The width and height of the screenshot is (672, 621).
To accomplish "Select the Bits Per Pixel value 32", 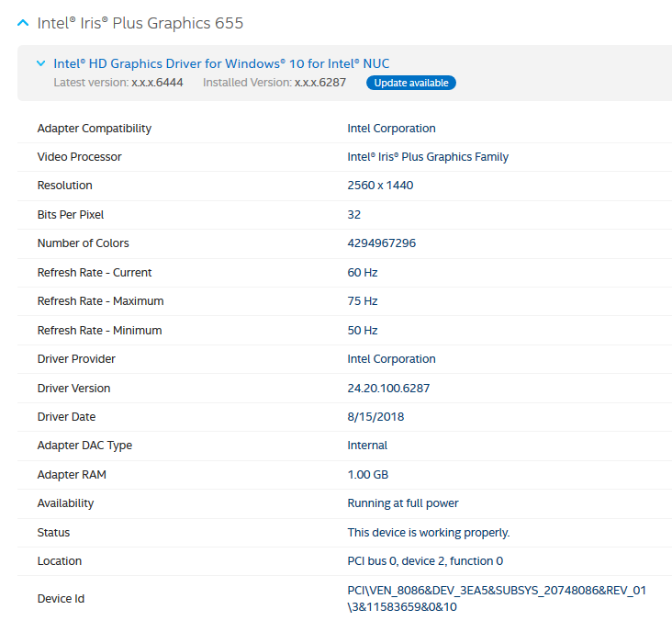I will (354, 214).
